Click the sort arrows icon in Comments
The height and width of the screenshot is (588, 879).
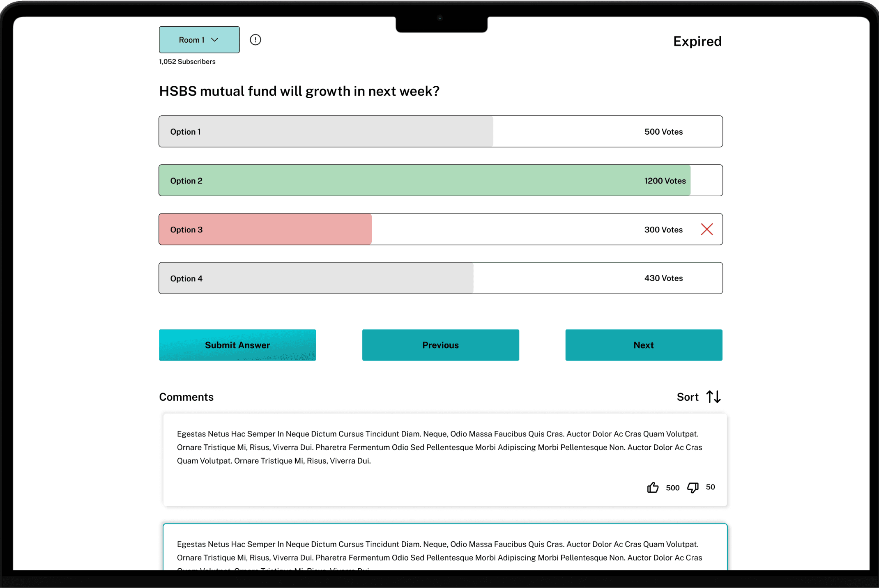tap(713, 397)
